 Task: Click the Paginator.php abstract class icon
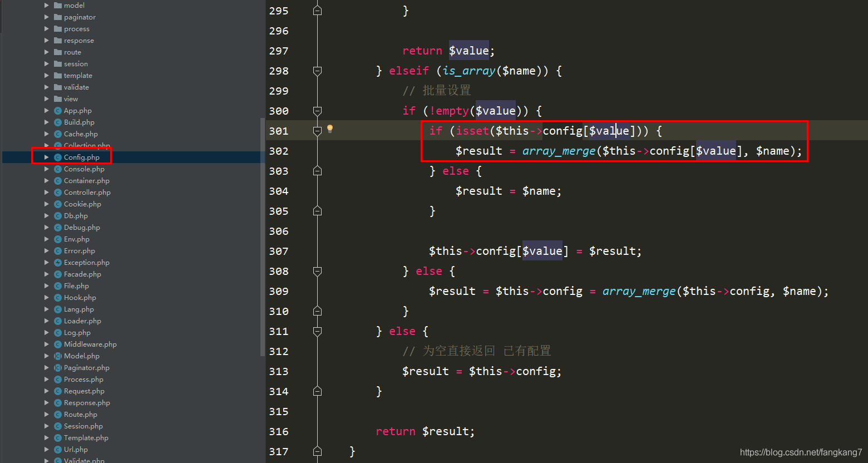tap(58, 368)
